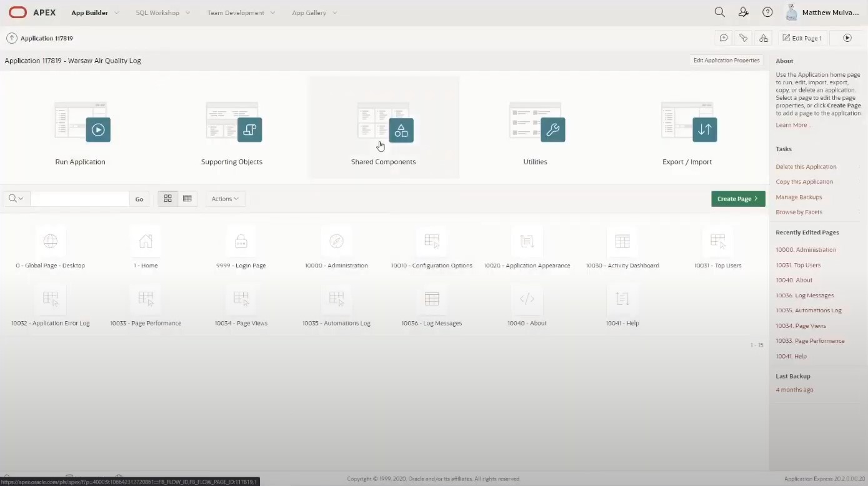This screenshot has width=868, height=486.
Task: Open the 10032 - Application Error Log icon
Action: point(51,299)
